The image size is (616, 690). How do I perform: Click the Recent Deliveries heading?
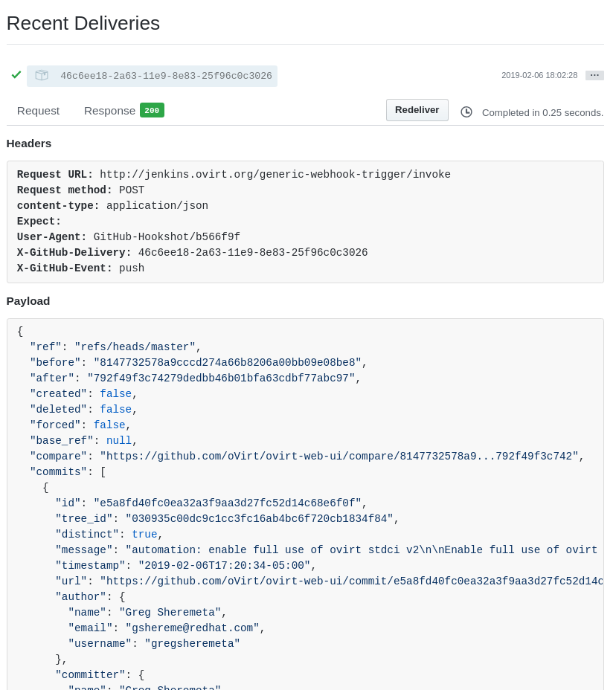[83, 23]
